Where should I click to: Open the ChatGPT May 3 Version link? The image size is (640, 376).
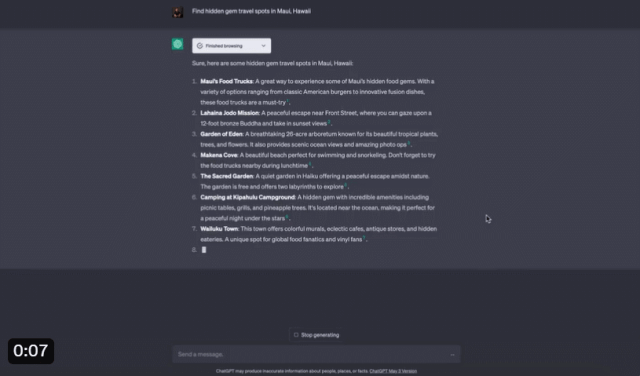pos(393,371)
